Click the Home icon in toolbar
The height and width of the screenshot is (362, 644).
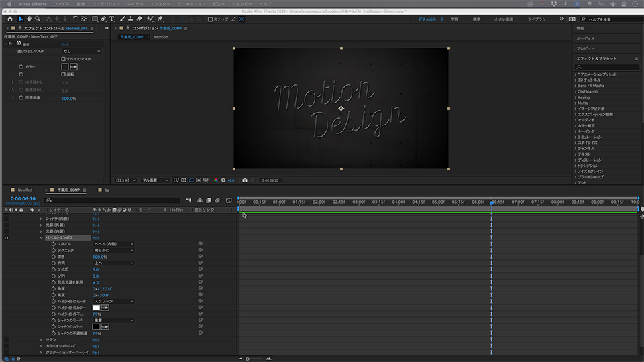pos(10,19)
